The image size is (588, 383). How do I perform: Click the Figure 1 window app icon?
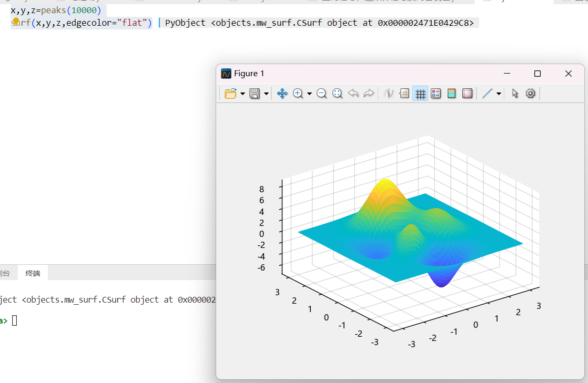tap(226, 74)
